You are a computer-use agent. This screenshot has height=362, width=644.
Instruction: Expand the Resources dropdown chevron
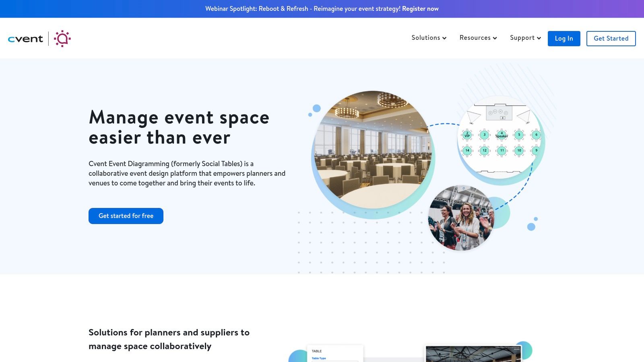(x=495, y=38)
